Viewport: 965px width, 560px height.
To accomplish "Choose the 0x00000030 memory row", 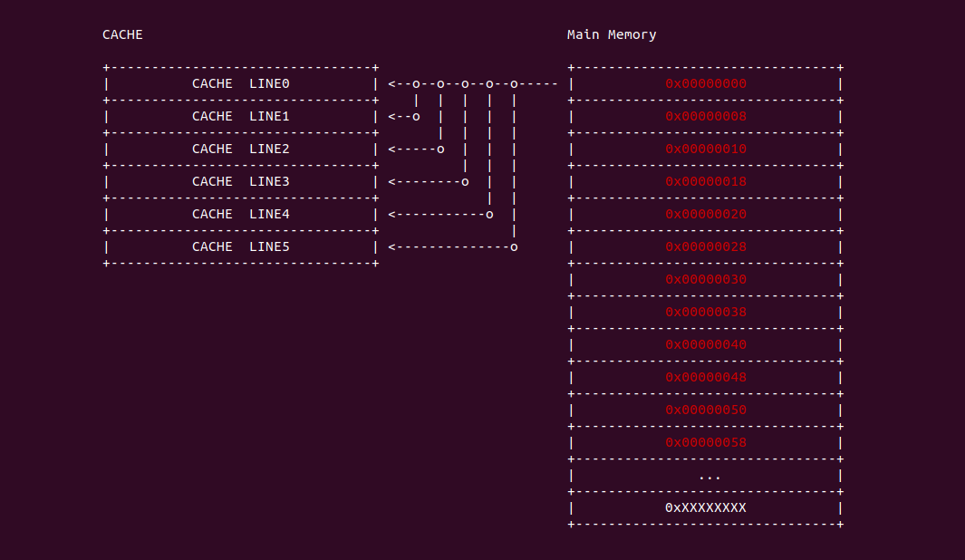I will point(706,280).
